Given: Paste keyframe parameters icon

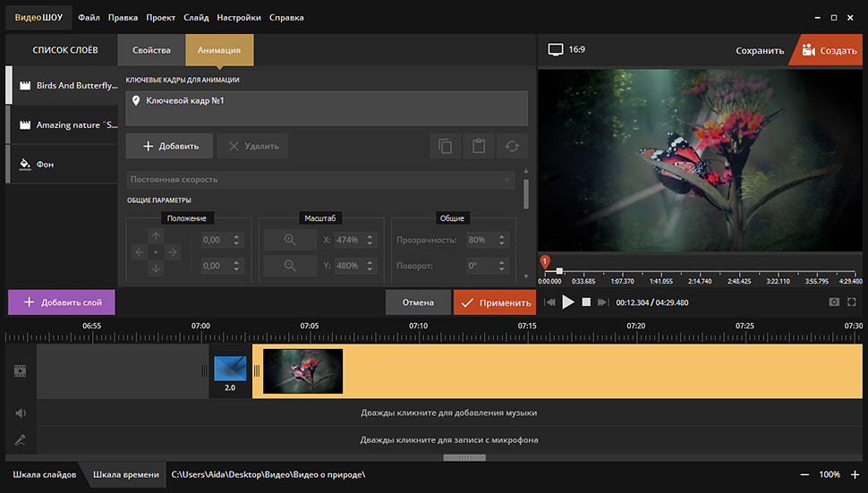Looking at the screenshot, I should click(478, 146).
